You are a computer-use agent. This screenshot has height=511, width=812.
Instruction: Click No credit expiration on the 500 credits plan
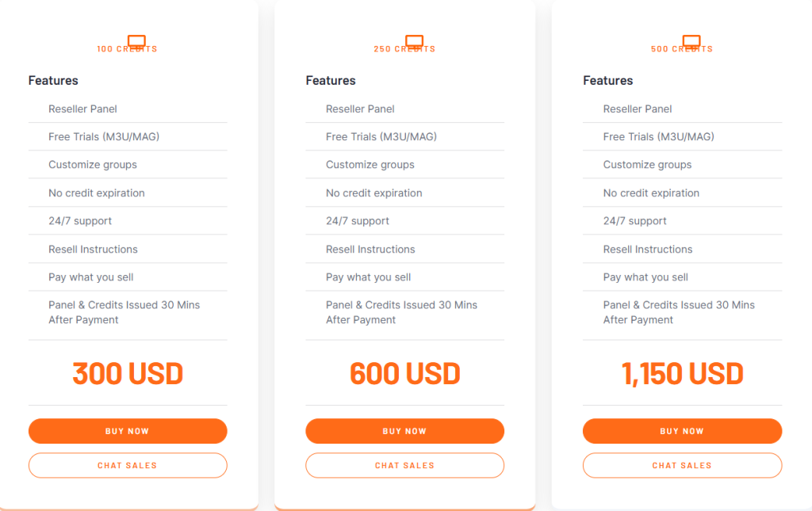(651, 193)
